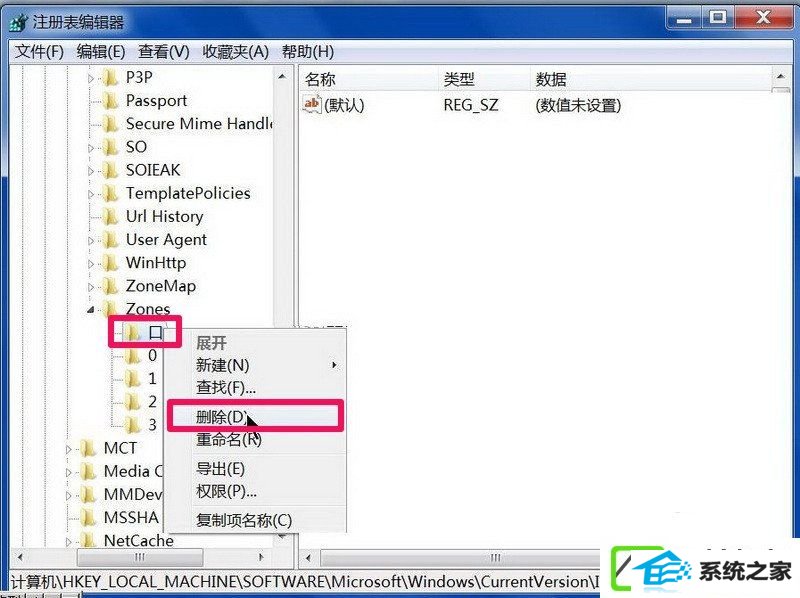Collapse the Zones tree node

pos(91,309)
